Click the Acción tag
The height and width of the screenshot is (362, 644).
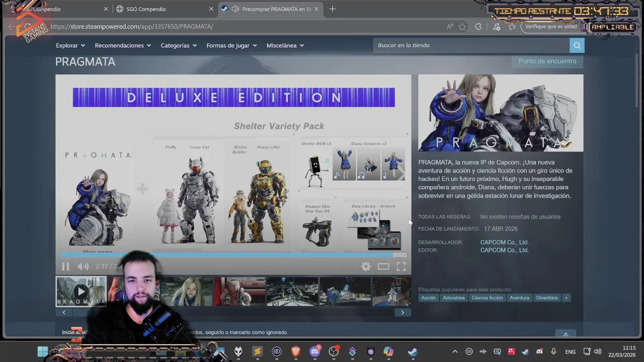429,298
